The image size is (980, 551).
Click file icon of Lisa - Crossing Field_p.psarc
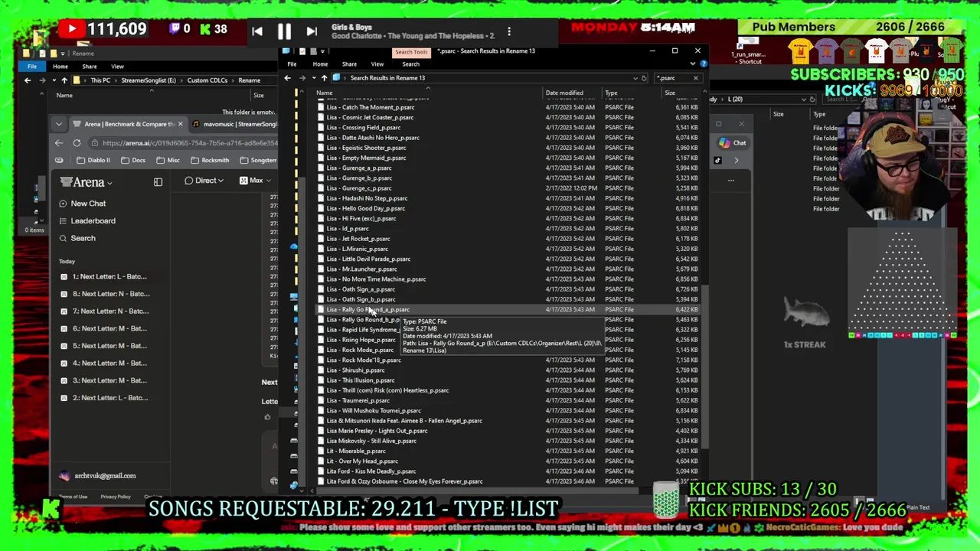[x=321, y=127]
